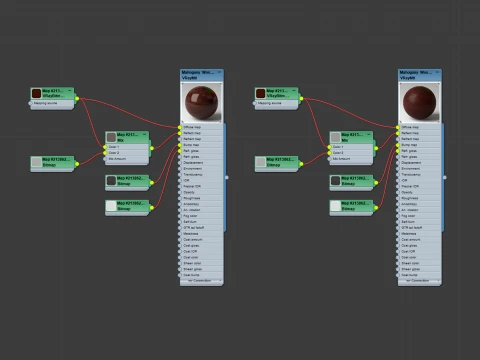Click left VRayMtl Bump map input socket
The height and width of the screenshot is (360, 480).
point(180,145)
